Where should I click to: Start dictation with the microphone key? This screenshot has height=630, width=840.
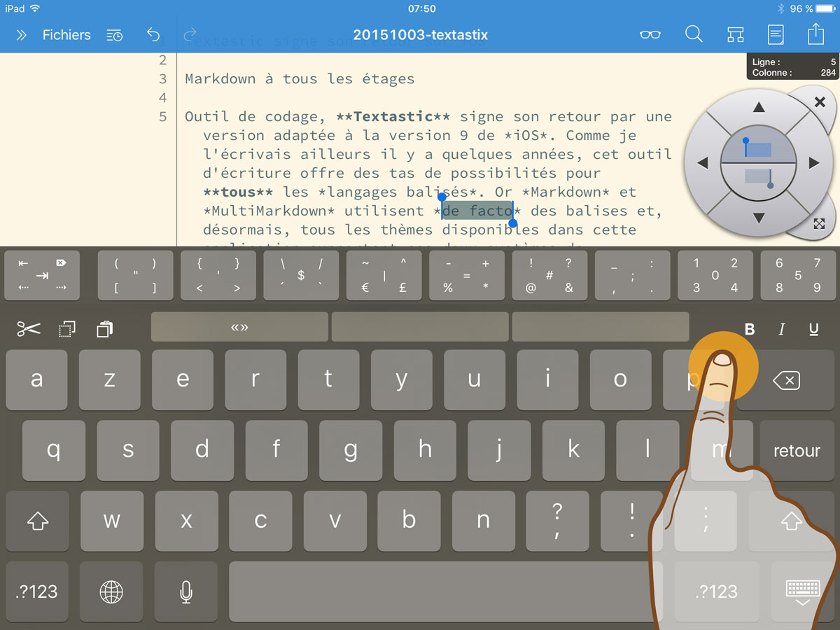pyautogui.click(x=186, y=591)
